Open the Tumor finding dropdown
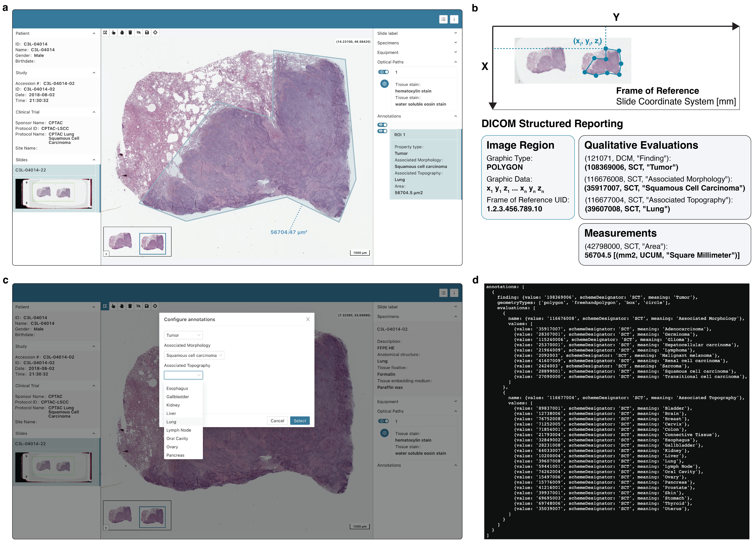The height and width of the screenshot is (543, 756). point(183,335)
